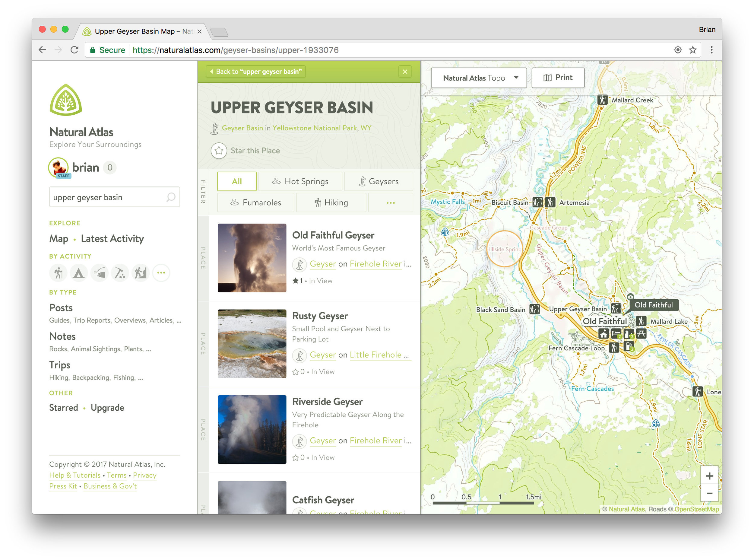Image resolution: width=754 pixels, height=560 pixels.
Task: Click the Natural Atlas leaf logo
Action: coord(65,100)
